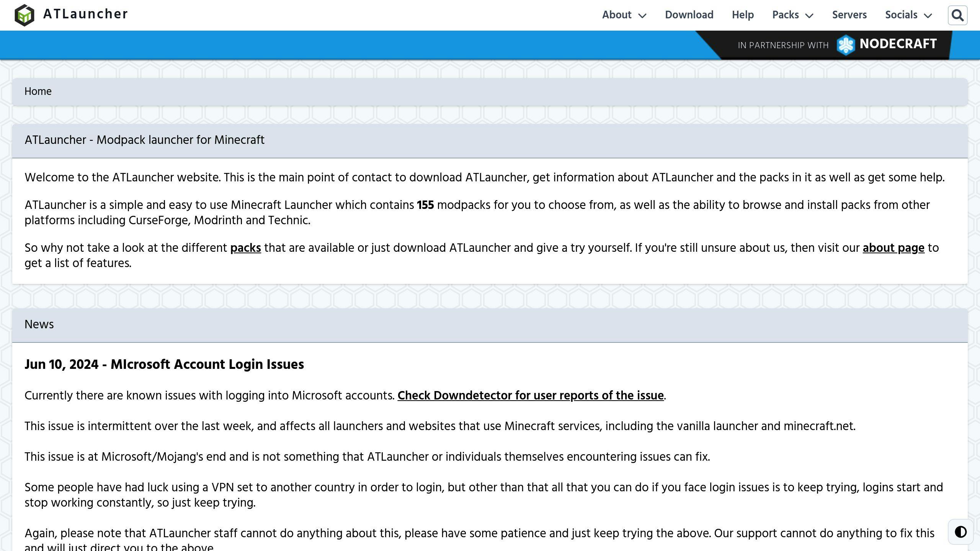Click the Home breadcrumb
This screenshot has width=980, height=551.
pos(38,91)
